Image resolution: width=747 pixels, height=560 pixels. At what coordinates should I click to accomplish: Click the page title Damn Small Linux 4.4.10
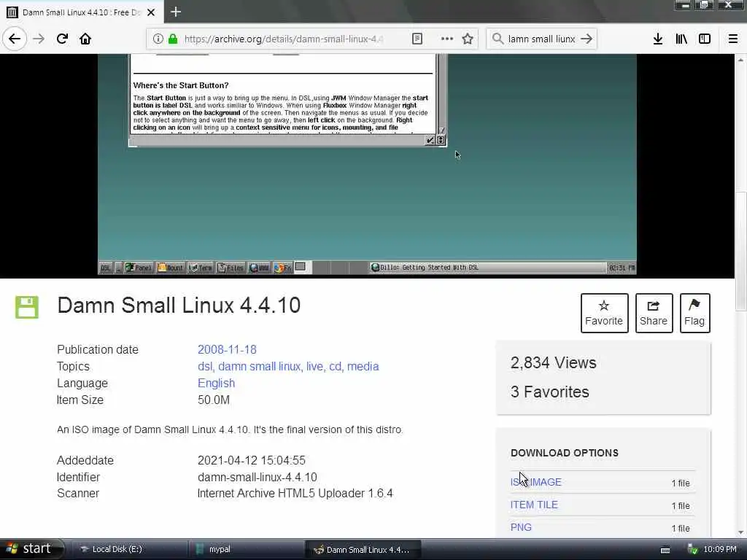click(179, 306)
